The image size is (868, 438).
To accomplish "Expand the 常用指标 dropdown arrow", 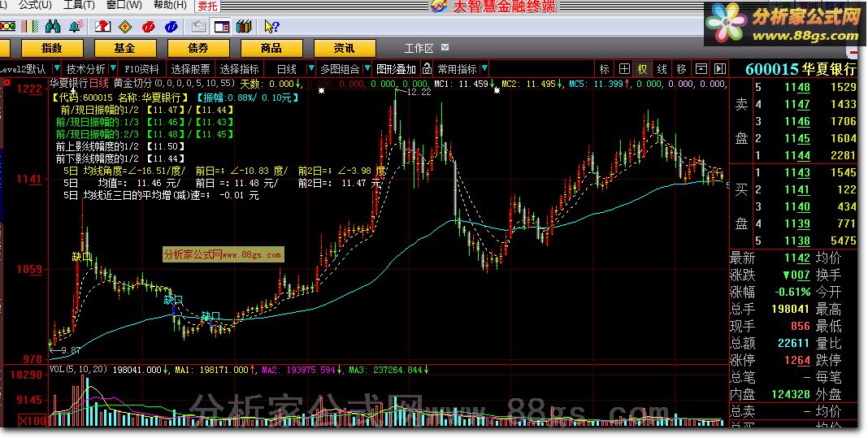I will click(485, 68).
